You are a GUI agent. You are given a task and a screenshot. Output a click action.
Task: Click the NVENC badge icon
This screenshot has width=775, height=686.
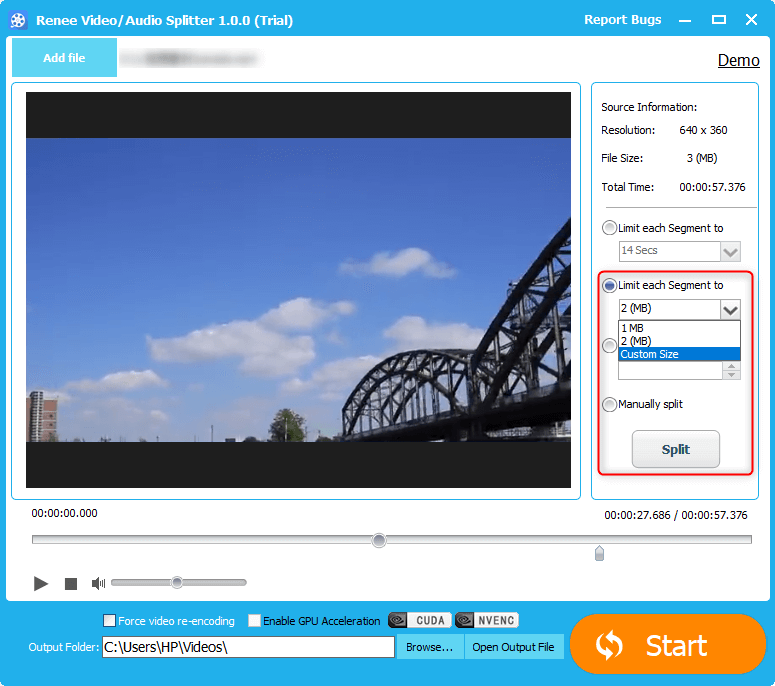(x=487, y=621)
